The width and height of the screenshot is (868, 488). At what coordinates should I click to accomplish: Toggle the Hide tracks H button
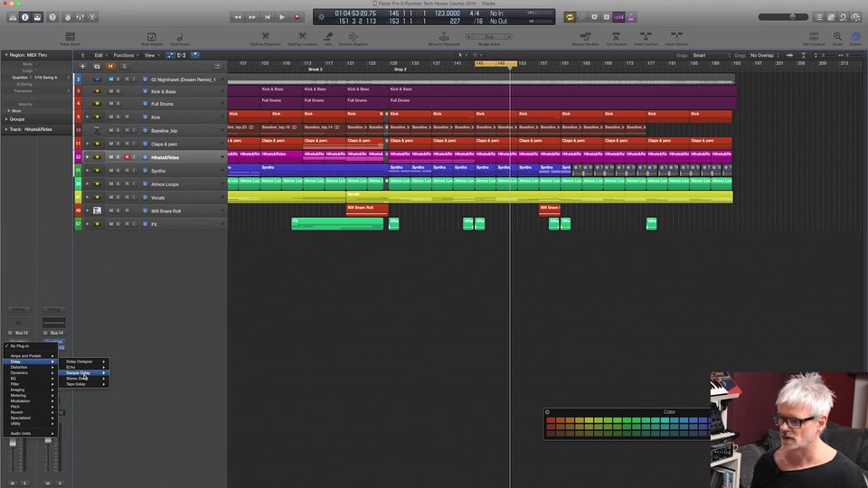tap(110, 66)
